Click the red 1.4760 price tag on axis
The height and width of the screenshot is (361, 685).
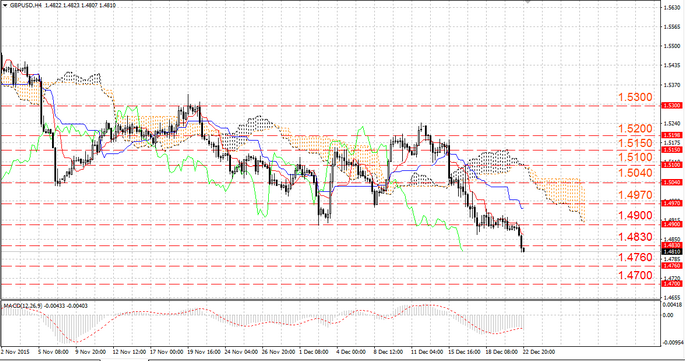pos(672,266)
